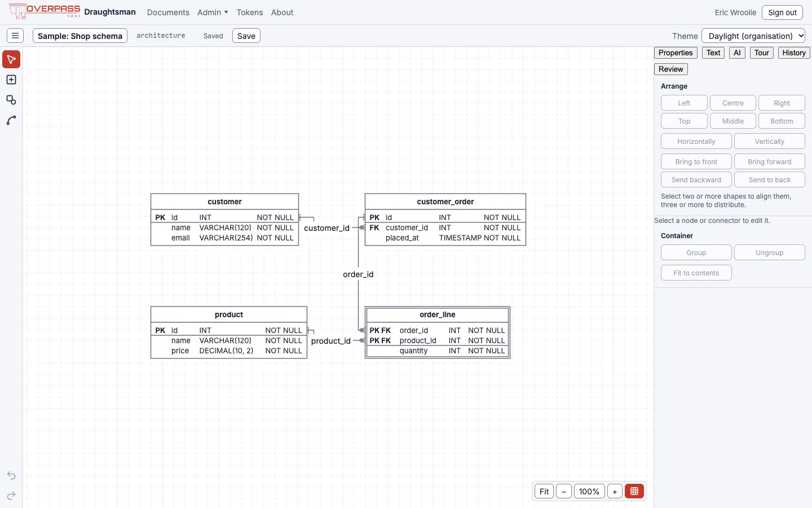Activate the connector drawing tool
812x508 pixels.
11,120
